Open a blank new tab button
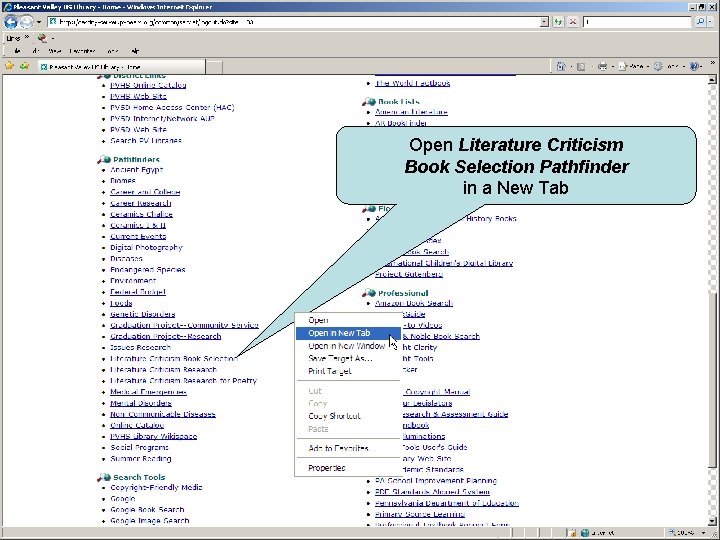720x540 pixels. (x=214, y=67)
